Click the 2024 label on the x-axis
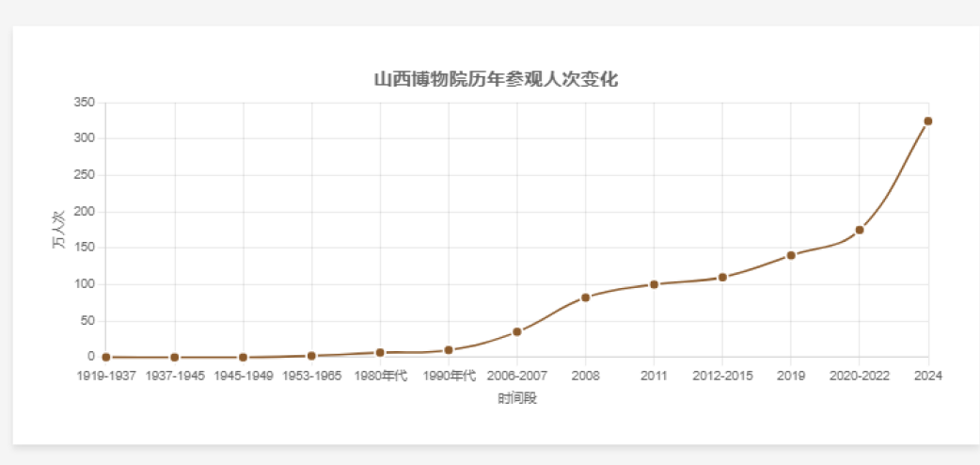The height and width of the screenshot is (465, 980). coord(927,376)
